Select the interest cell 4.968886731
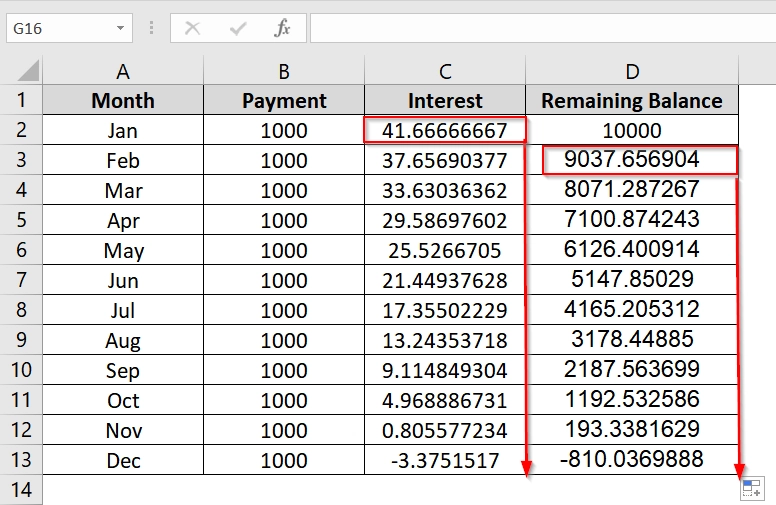Image resolution: width=776 pixels, height=505 pixels. tap(445, 400)
